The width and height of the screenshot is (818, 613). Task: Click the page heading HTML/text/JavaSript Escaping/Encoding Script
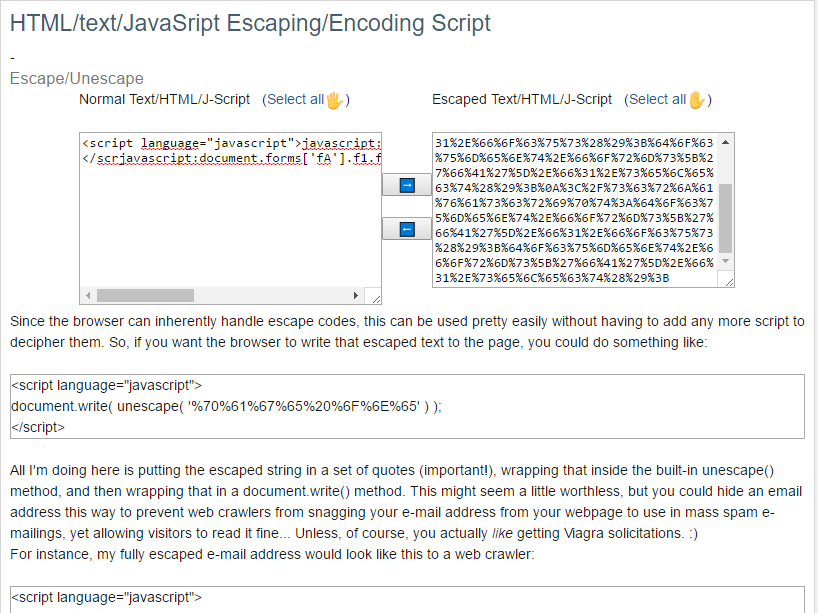pyautogui.click(x=250, y=23)
